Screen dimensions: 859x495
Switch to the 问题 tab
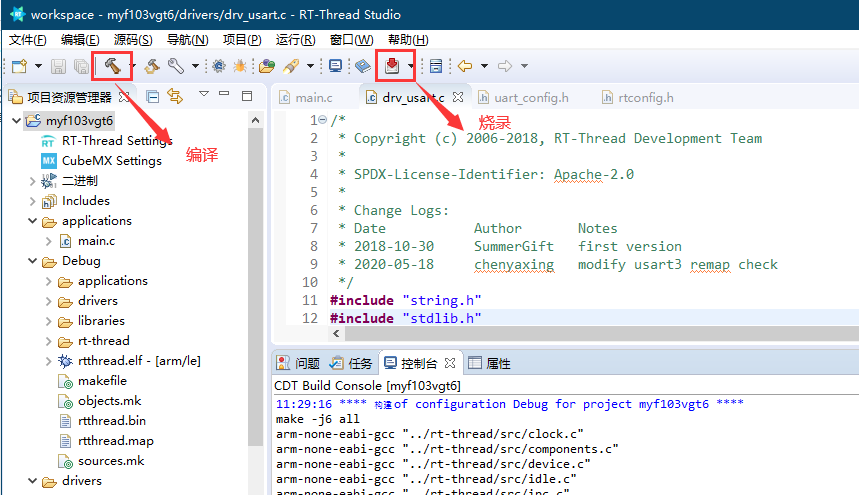(x=297, y=363)
